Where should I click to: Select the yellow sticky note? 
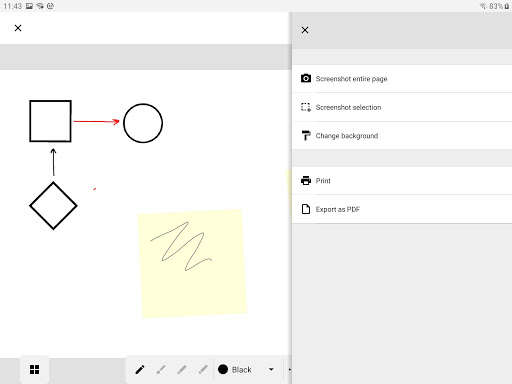(193, 263)
